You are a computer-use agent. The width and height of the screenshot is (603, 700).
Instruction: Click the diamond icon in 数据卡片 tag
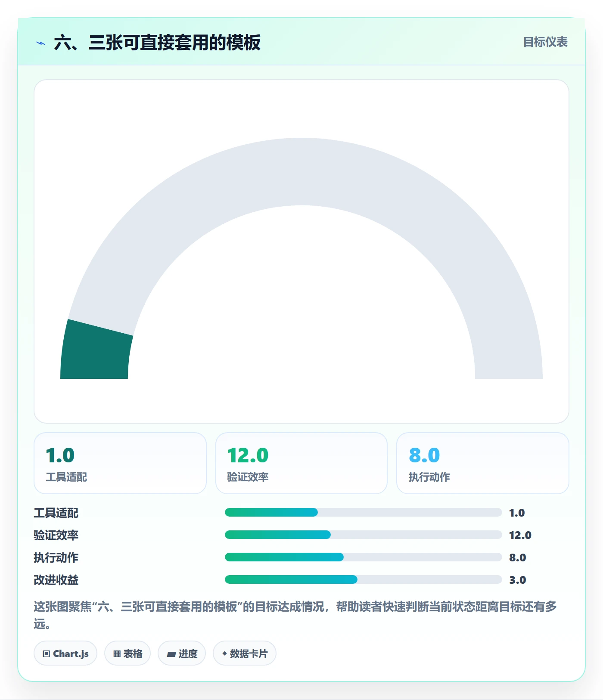(224, 654)
